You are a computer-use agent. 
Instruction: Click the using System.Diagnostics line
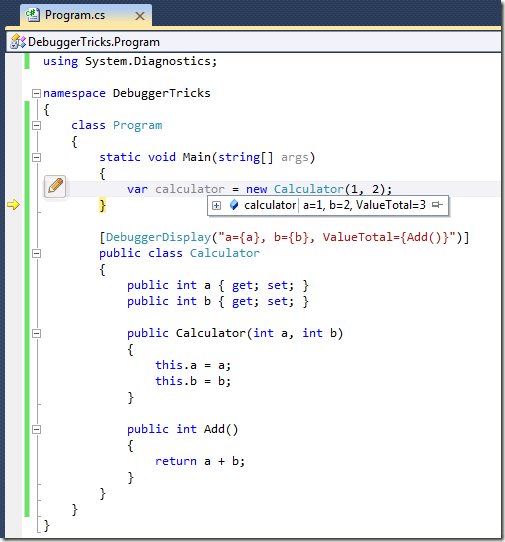[130, 62]
